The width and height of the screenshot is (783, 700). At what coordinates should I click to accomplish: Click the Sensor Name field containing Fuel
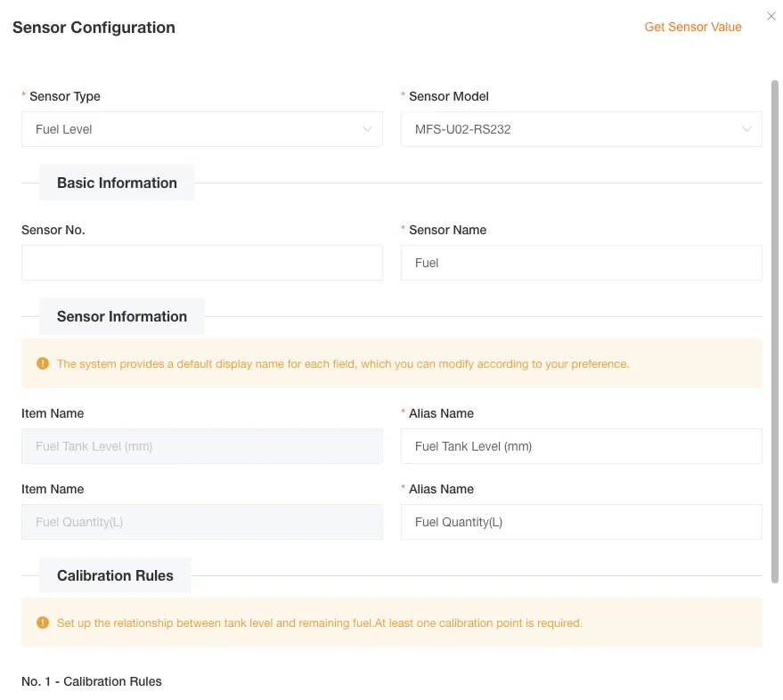tap(581, 263)
